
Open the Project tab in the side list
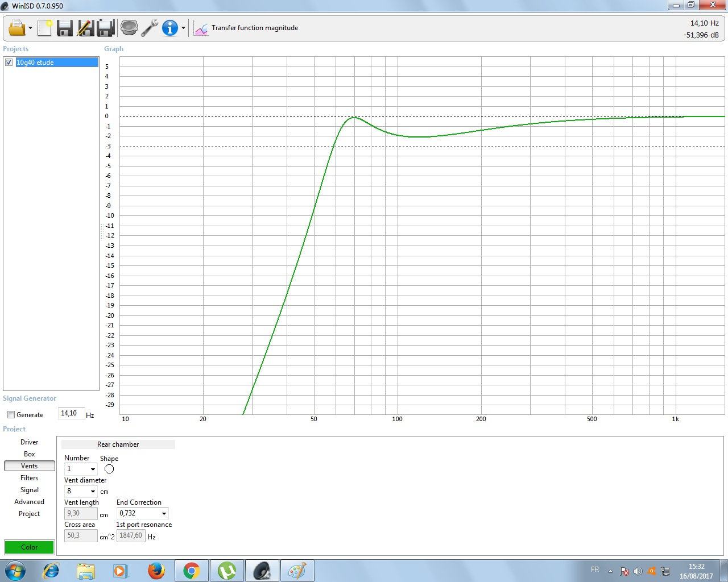(x=30, y=514)
